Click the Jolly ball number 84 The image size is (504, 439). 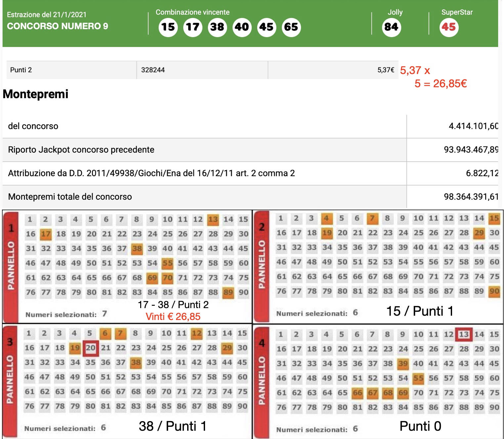(391, 27)
